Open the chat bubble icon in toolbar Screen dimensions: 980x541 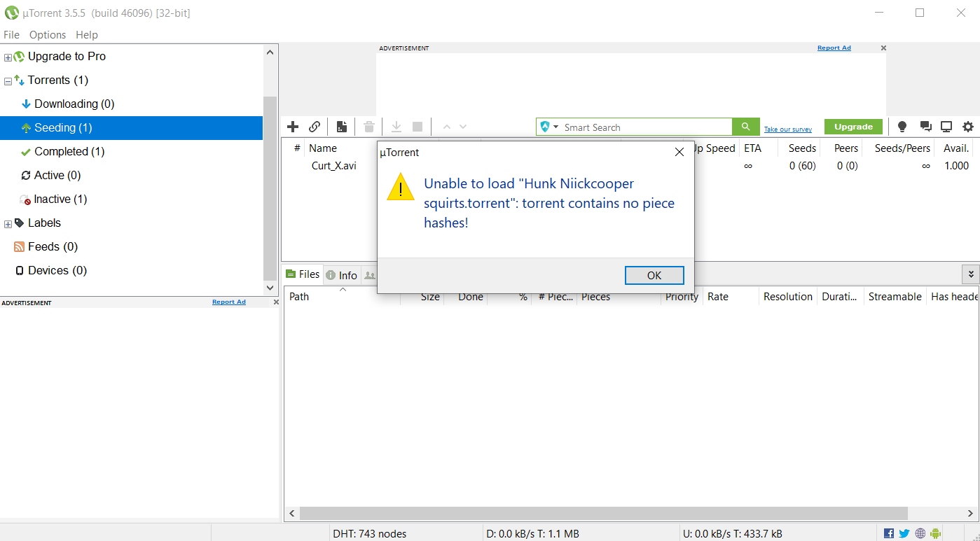pyautogui.click(x=925, y=127)
